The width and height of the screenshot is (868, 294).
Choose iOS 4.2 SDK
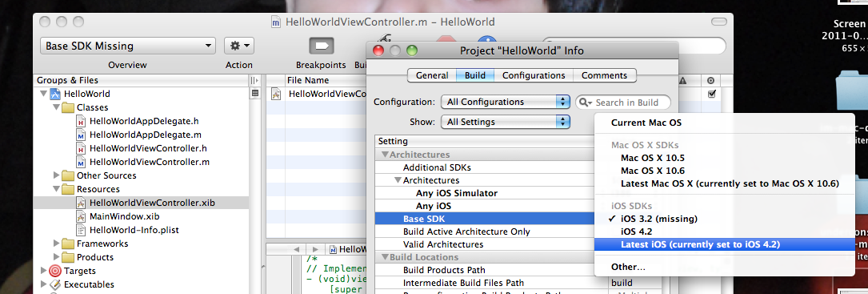pyautogui.click(x=725, y=232)
